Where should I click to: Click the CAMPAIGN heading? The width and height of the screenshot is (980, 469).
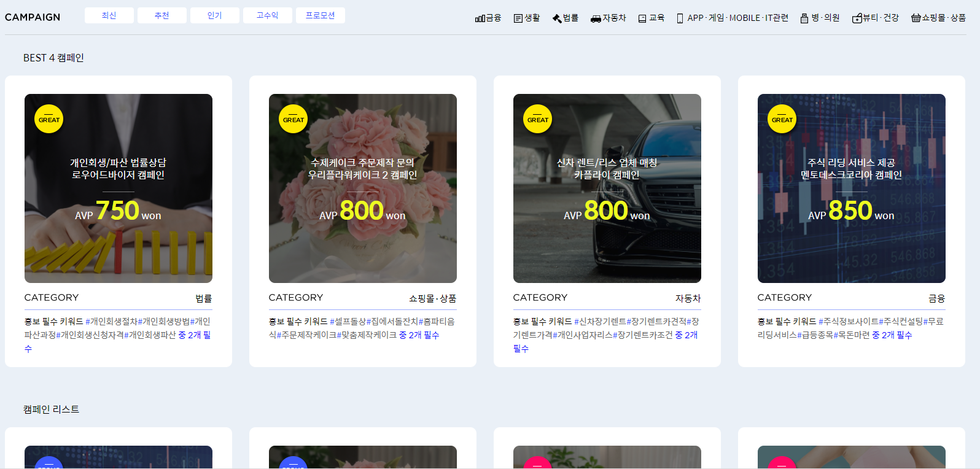pos(33,17)
